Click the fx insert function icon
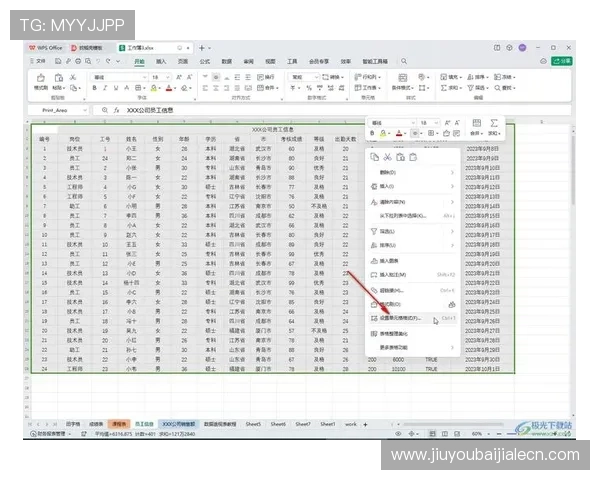The width and height of the screenshot is (600, 480). click(117, 110)
